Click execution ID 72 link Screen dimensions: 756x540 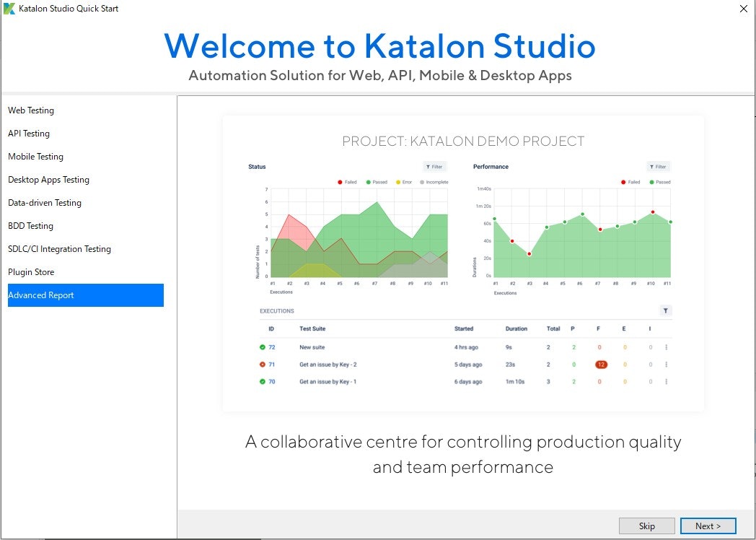pyautogui.click(x=272, y=347)
